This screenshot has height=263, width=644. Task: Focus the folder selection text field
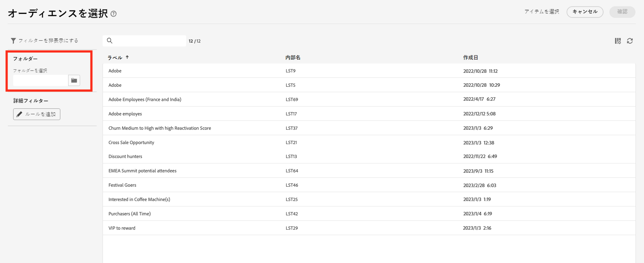(x=41, y=81)
